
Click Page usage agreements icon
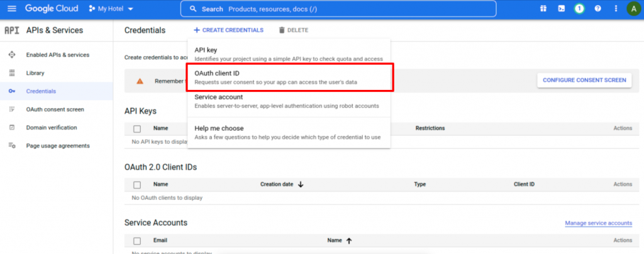12,146
